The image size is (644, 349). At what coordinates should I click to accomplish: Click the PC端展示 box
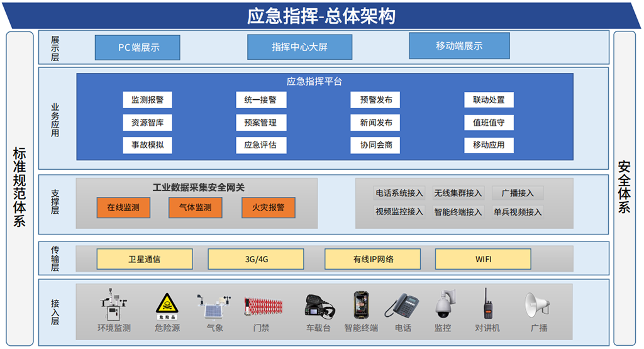138,48
